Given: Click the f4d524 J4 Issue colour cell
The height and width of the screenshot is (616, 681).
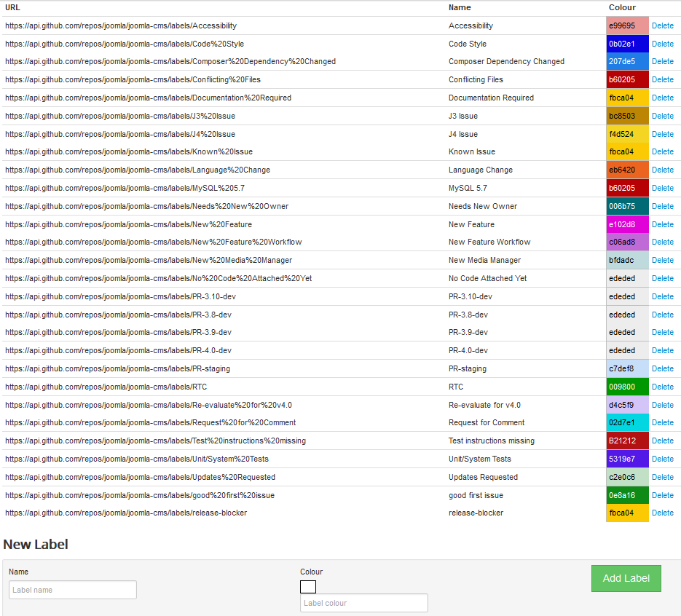Looking at the screenshot, I should (627, 134).
